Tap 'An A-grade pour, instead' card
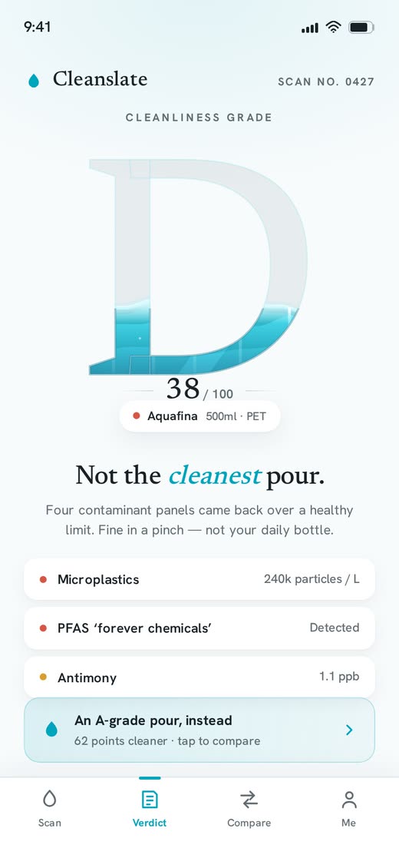The width and height of the screenshot is (399, 868). pos(199,730)
